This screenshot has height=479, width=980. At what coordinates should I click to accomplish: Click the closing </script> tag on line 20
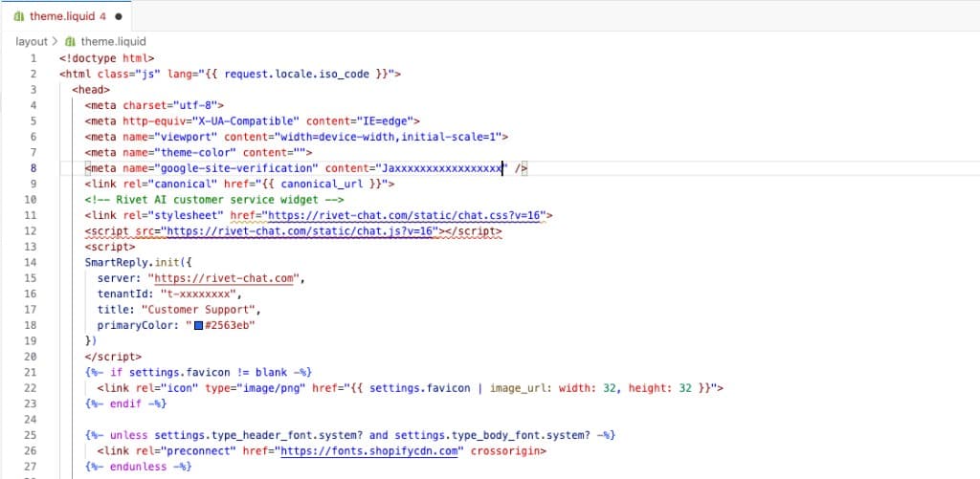pos(113,358)
